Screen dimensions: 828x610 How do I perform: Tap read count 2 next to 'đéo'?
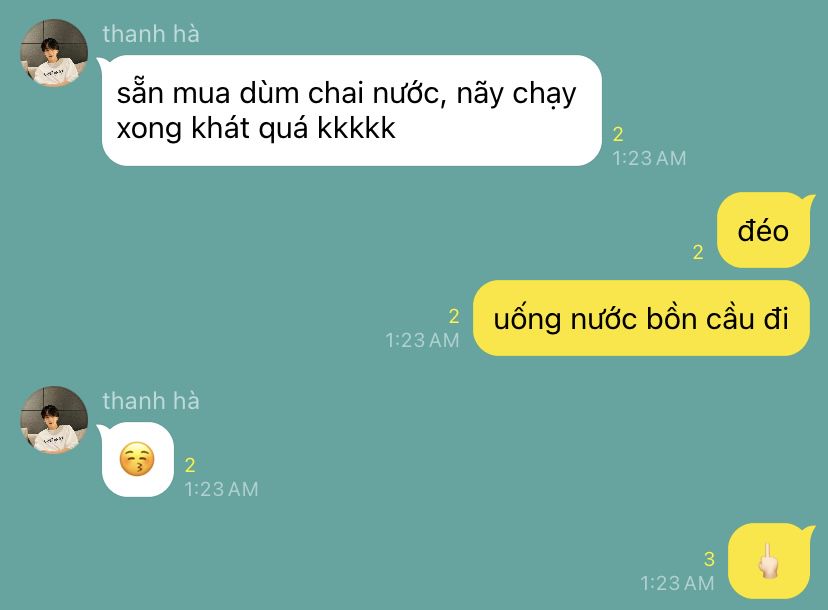(698, 252)
